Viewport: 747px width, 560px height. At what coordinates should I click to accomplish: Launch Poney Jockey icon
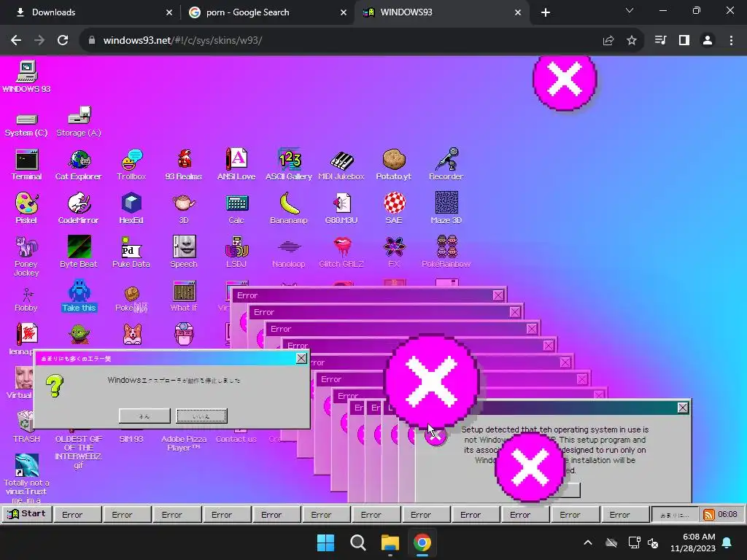click(x=26, y=256)
